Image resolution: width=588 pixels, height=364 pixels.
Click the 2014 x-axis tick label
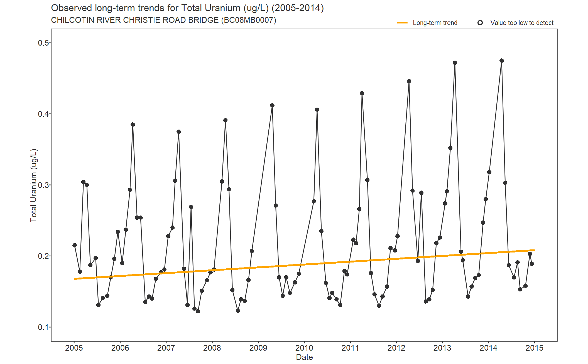click(488, 348)
